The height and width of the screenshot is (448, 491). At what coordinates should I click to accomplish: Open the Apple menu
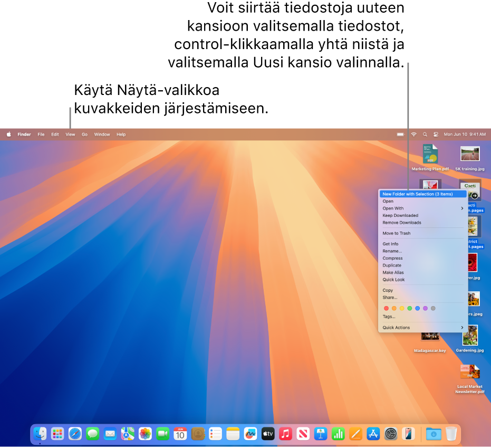point(9,135)
